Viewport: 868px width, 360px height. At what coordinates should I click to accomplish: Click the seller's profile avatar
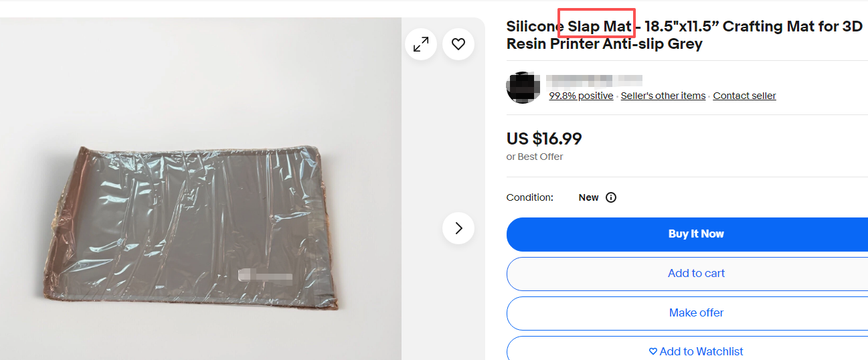pos(523,88)
